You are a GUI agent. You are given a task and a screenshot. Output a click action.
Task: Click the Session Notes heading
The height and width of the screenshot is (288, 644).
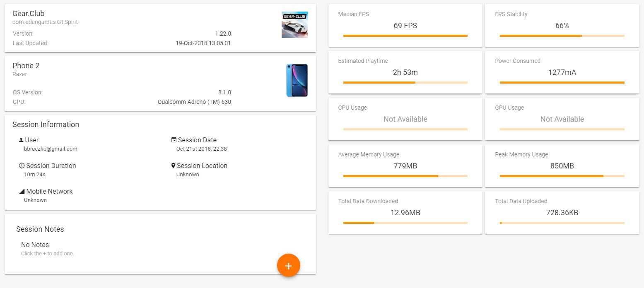tap(40, 229)
